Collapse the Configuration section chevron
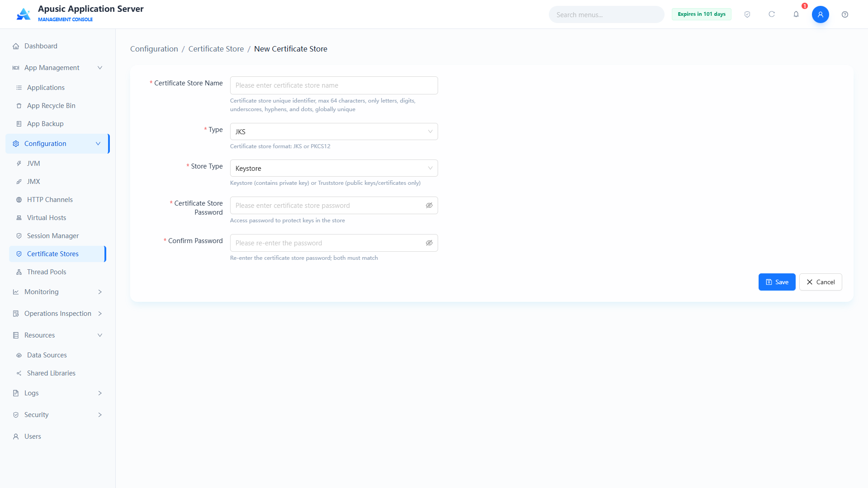868x488 pixels. (98, 144)
